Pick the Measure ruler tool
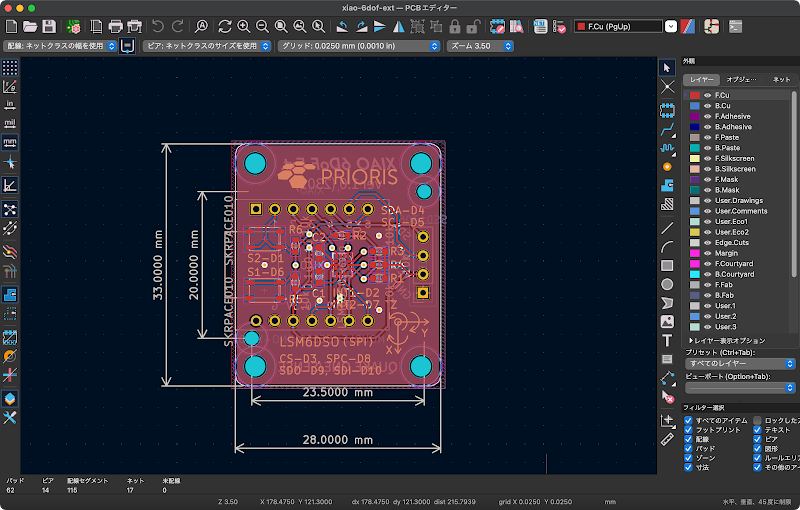Image resolution: width=800 pixels, height=510 pixels. [x=667, y=438]
